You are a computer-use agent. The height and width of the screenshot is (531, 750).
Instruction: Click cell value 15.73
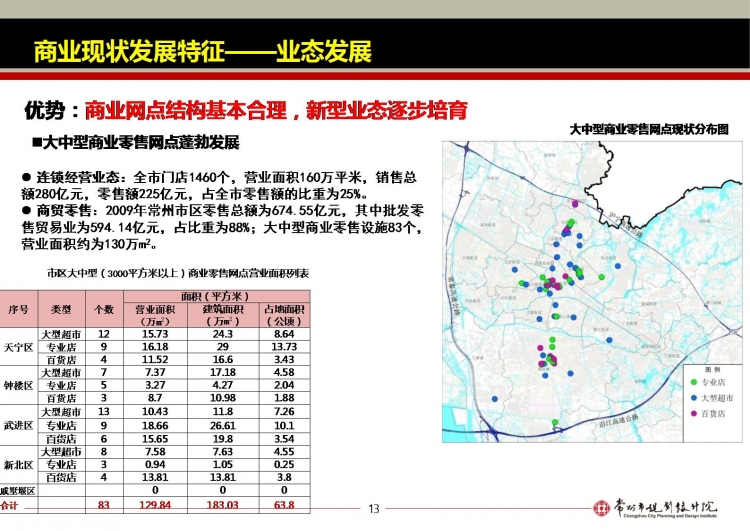[155, 334]
